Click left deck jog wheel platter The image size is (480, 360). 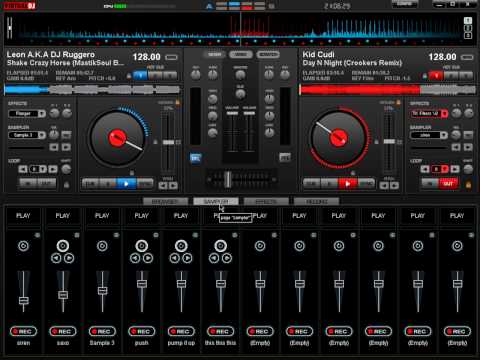click(117, 138)
